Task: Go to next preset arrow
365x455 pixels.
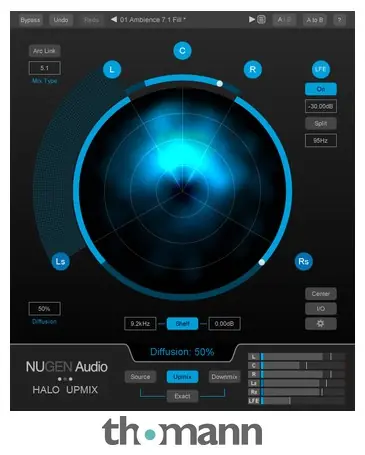Action: 252,19
